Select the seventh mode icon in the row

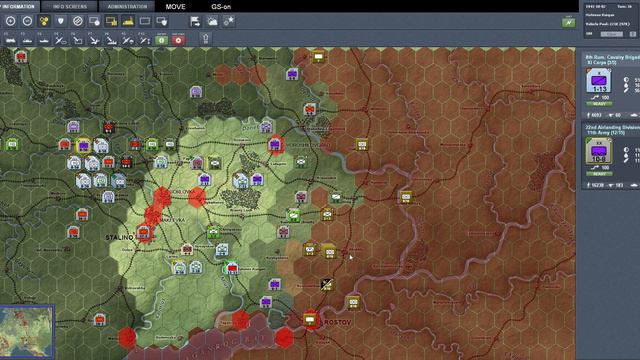[x=111, y=40]
